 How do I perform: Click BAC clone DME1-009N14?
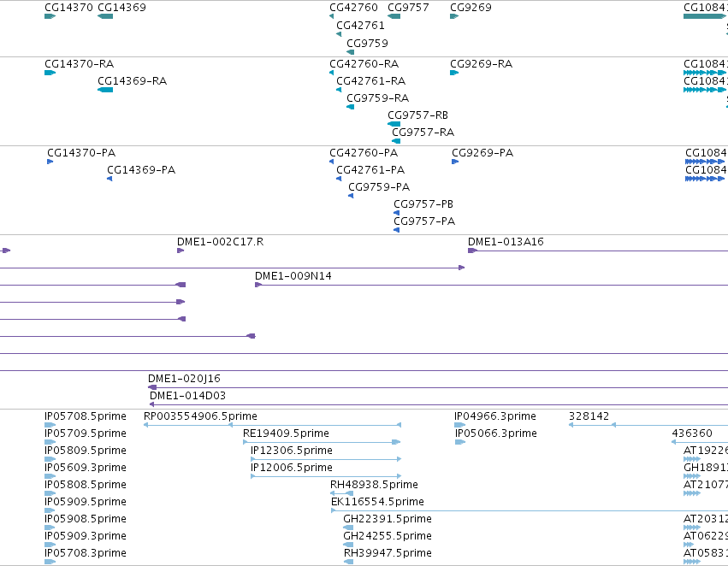[x=492, y=285]
